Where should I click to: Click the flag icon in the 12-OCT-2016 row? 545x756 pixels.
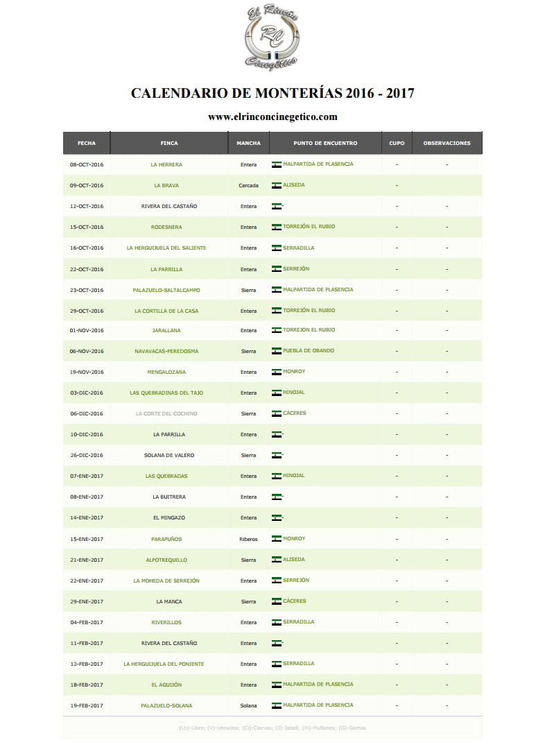point(277,207)
